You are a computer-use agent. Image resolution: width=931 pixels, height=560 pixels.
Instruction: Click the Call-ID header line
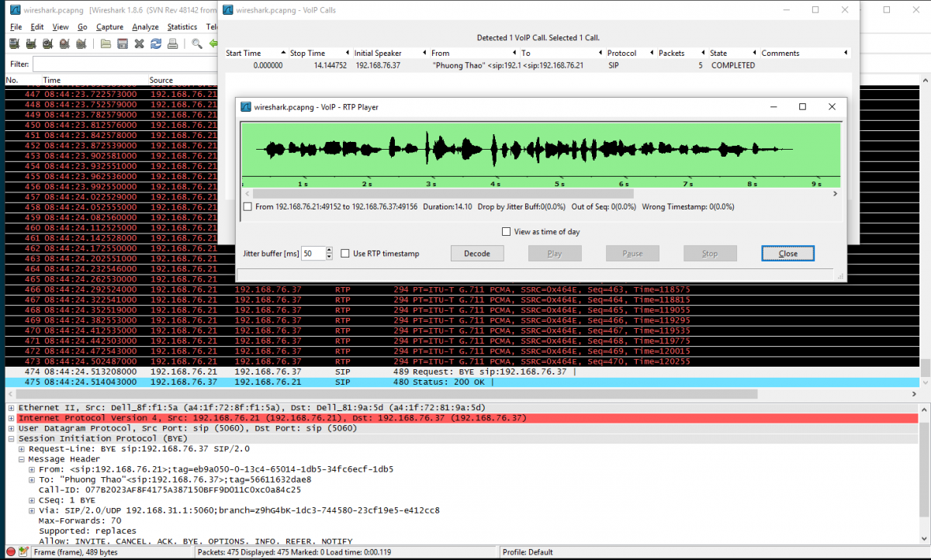170,490
